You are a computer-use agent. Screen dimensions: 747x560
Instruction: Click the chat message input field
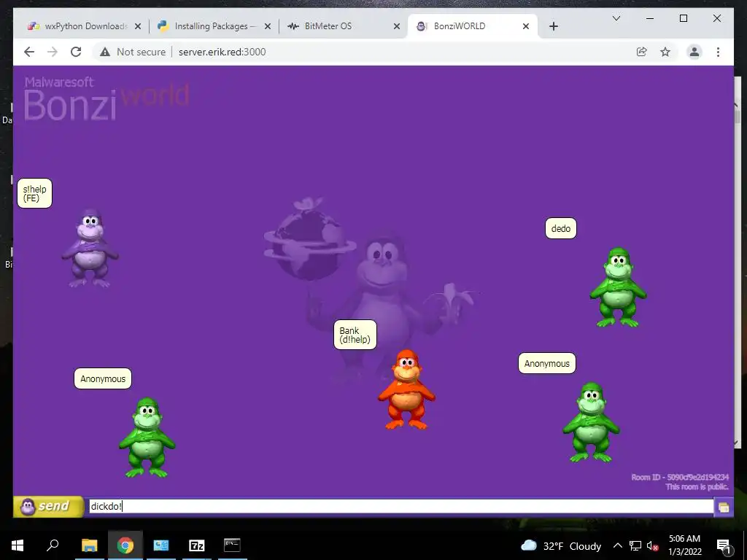pos(400,506)
